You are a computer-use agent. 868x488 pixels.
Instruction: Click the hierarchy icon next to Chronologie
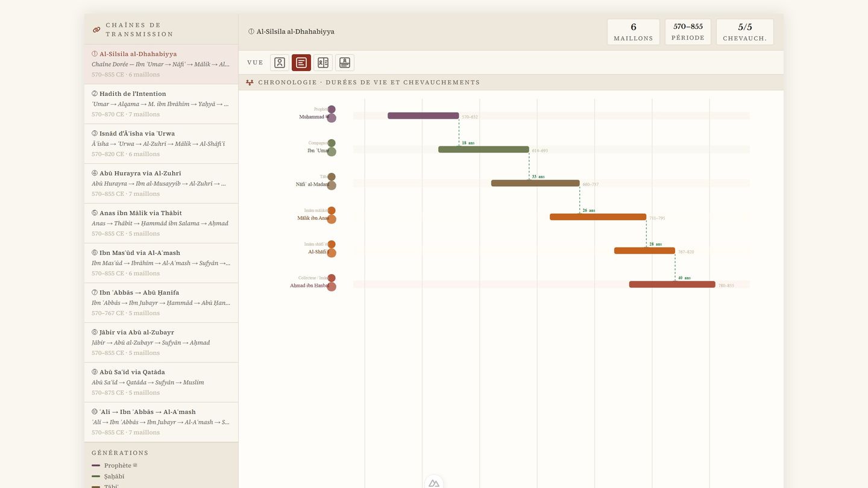(250, 83)
